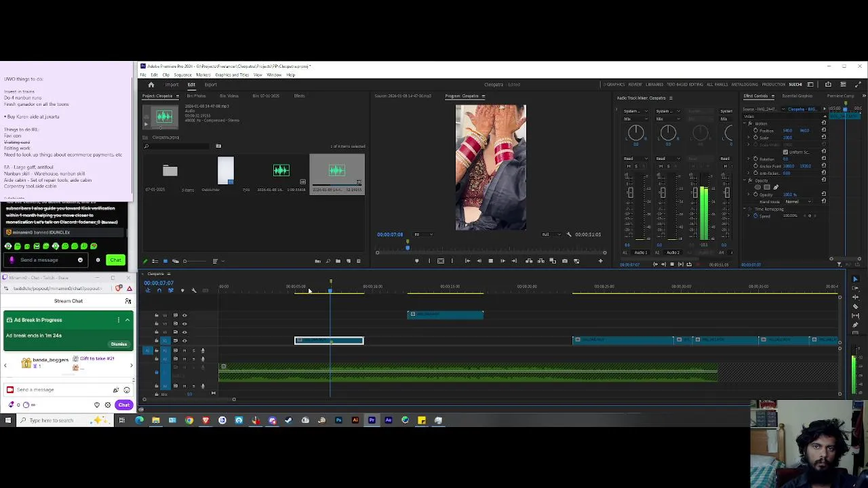The height and width of the screenshot is (488, 868).
Task: Switch to the Export tab
Action: (x=210, y=85)
